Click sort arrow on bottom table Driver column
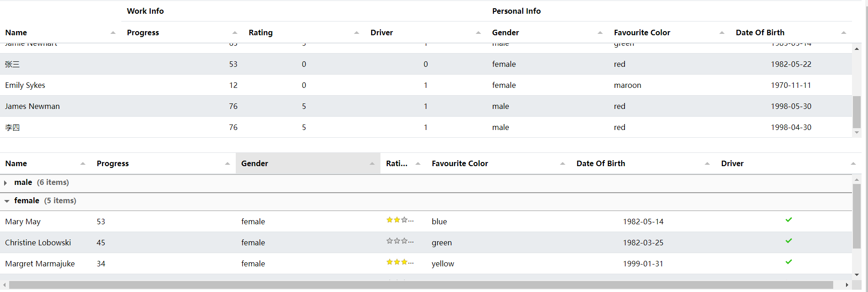Image resolution: width=868 pixels, height=292 pixels. click(853, 164)
